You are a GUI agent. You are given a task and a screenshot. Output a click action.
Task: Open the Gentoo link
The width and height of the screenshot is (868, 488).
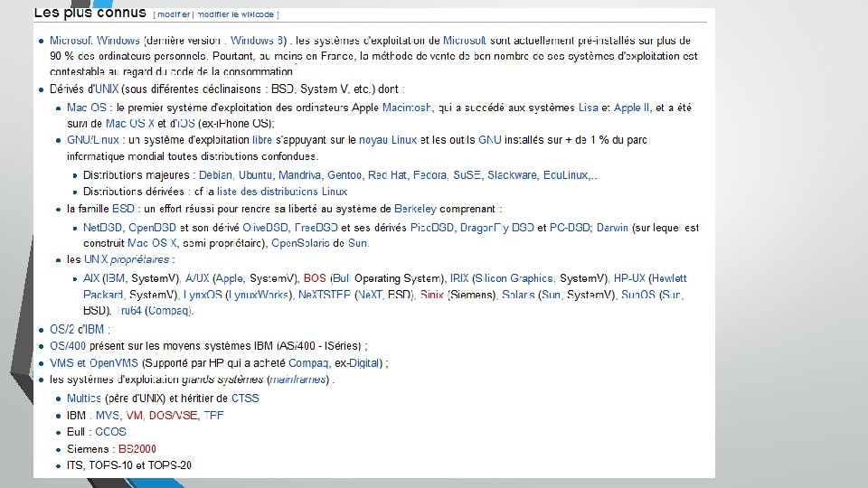click(x=344, y=174)
